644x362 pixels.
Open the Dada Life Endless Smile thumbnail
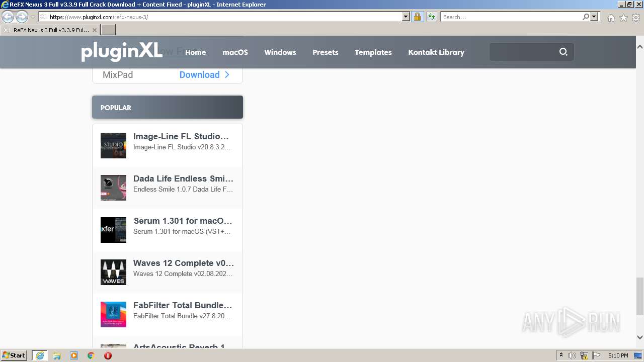113,188
